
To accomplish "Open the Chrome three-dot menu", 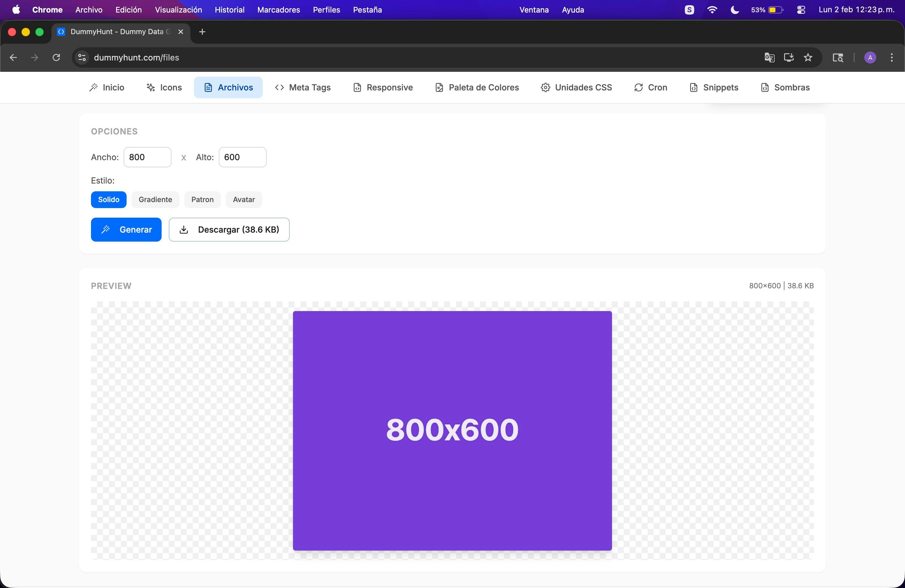I will 892,57.
